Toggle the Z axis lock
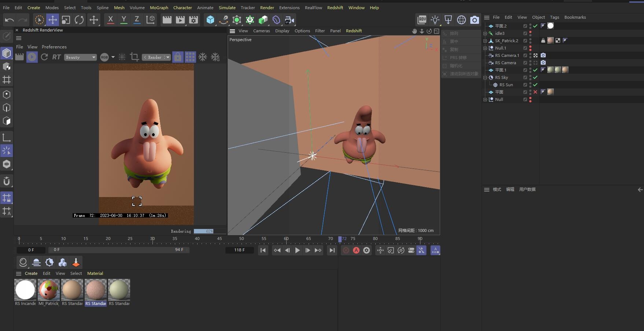 click(x=137, y=20)
